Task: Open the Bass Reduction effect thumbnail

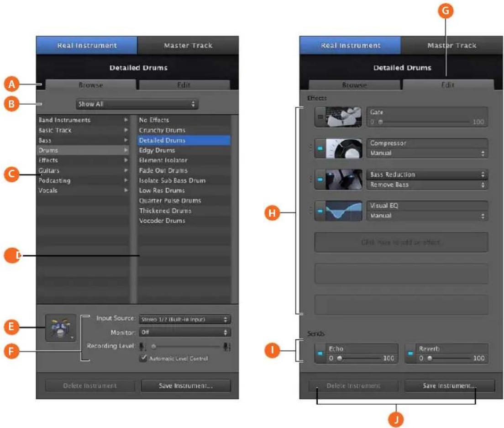Action: (x=343, y=180)
